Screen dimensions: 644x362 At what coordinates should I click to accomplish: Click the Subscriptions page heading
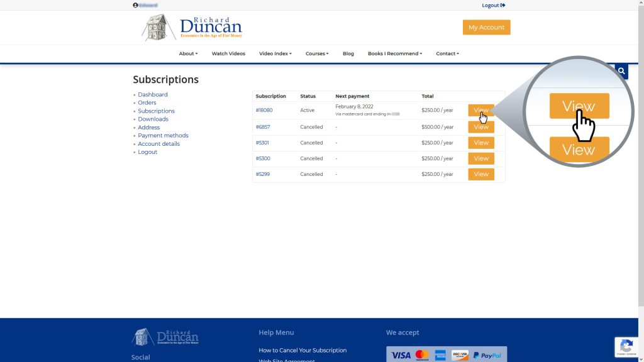click(165, 79)
